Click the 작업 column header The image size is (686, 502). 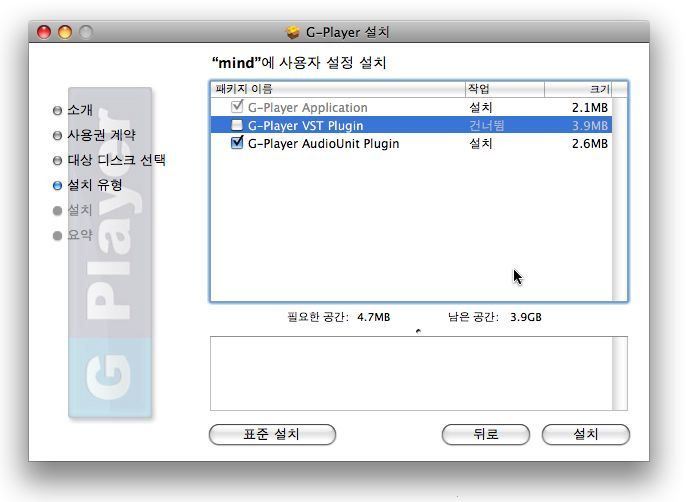pyautogui.click(x=505, y=89)
